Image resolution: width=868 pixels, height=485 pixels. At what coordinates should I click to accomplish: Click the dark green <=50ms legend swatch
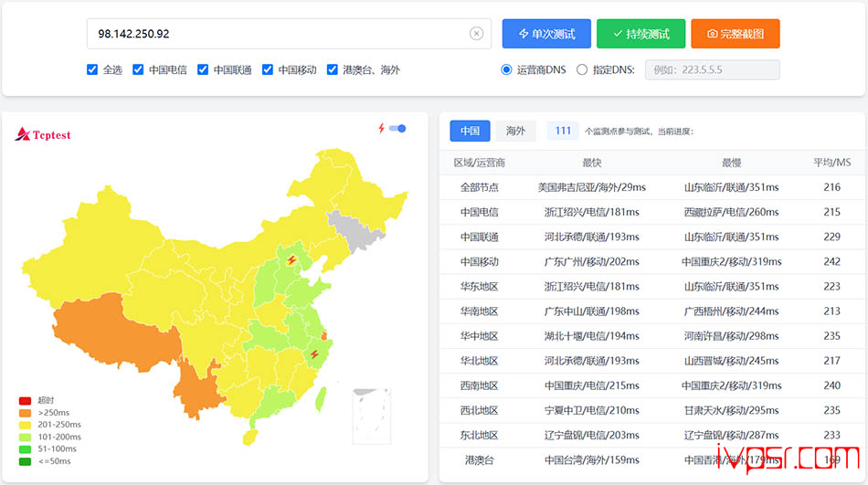(x=25, y=462)
